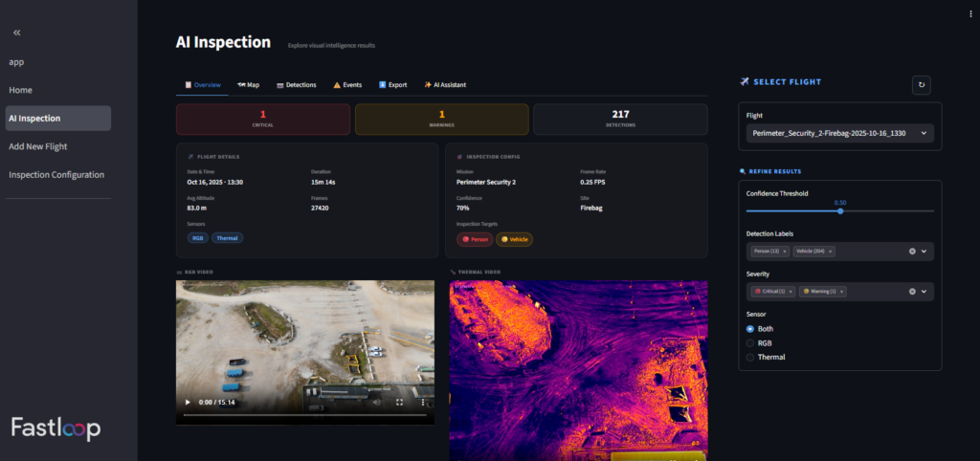This screenshot has width=980, height=461.
Task: Open the Map tab
Action: 248,85
